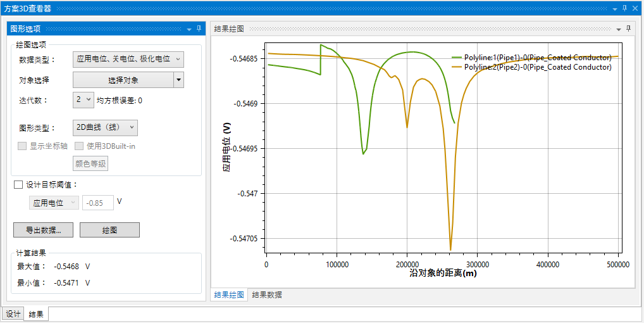Open the arrow beside 选择对象
The width and height of the screenshot is (644, 323).
click(x=179, y=80)
